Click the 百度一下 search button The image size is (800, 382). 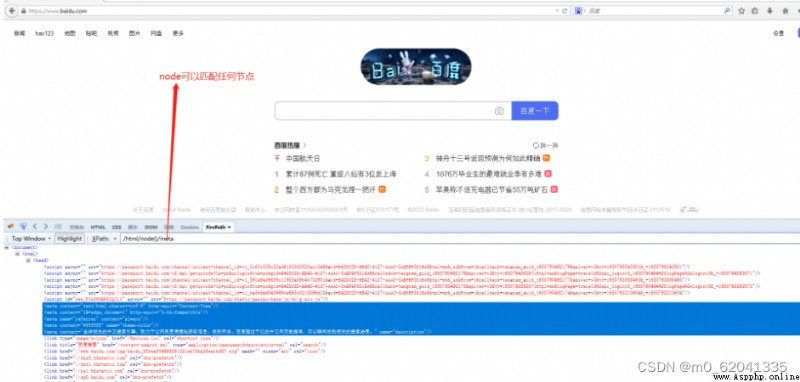pyautogui.click(x=535, y=111)
